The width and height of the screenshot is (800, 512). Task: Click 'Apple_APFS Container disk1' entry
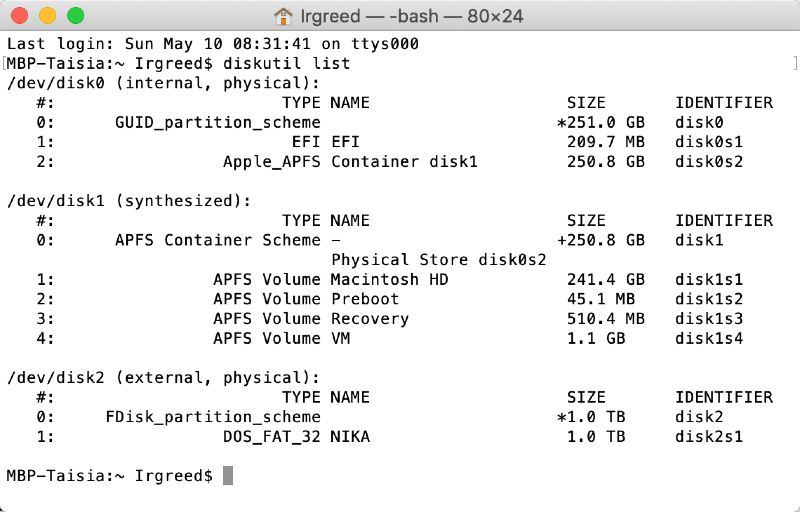point(350,162)
